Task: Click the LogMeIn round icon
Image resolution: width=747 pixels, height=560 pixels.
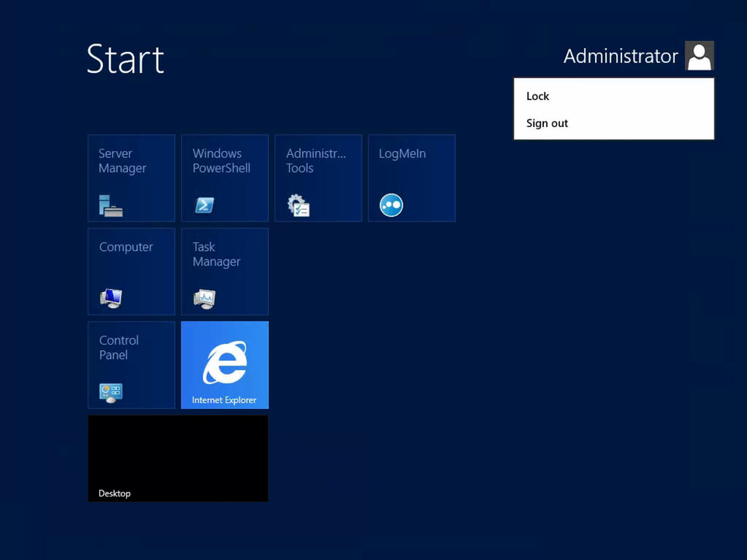Action: click(x=391, y=205)
